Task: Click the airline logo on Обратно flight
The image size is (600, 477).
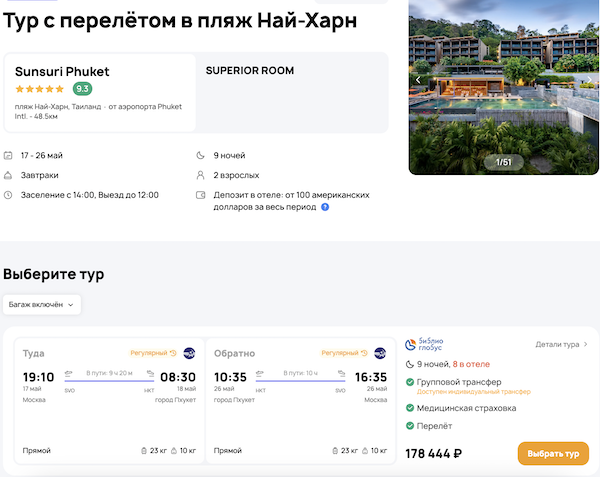Action: [x=380, y=353]
